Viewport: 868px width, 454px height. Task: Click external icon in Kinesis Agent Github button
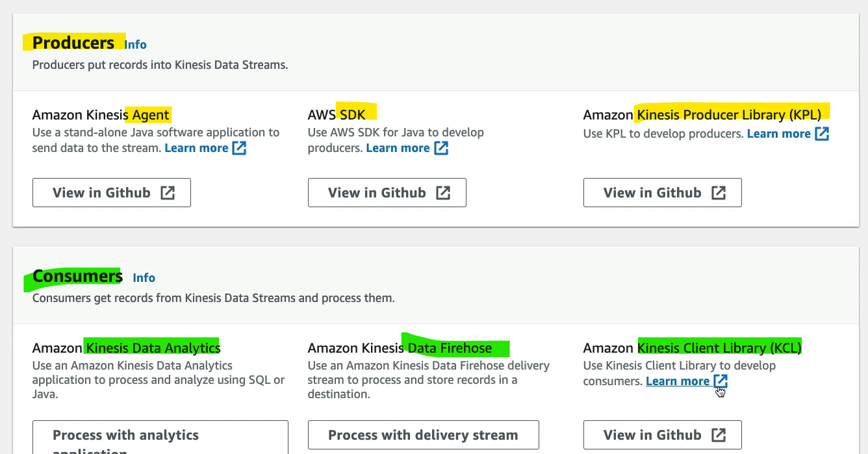(x=168, y=193)
